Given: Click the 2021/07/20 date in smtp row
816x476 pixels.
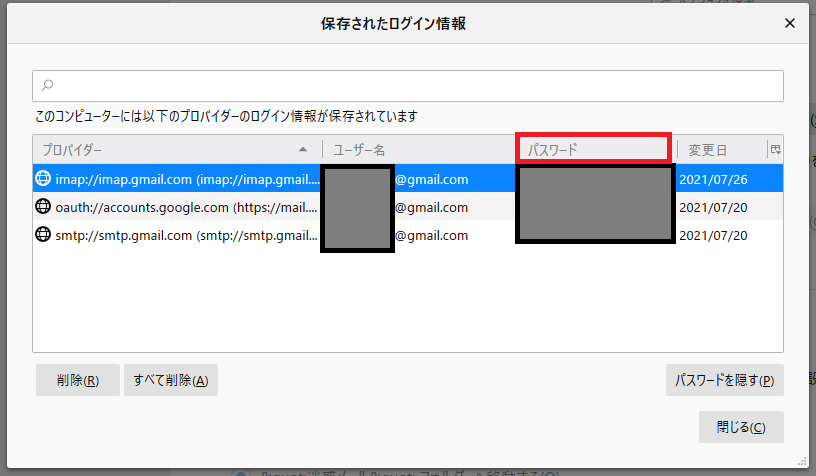Looking at the screenshot, I should pos(713,236).
